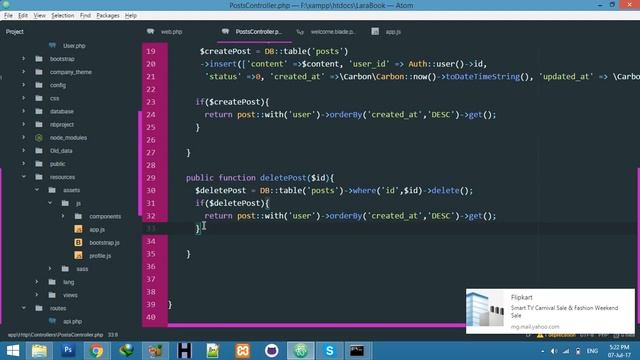Collapse the resources folder arrow

[x=23, y=177]
